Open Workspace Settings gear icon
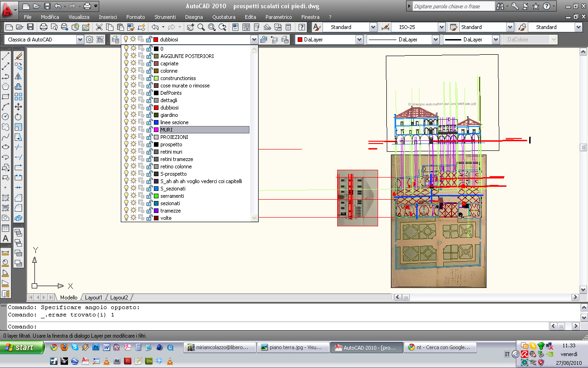The image size is (588, 368). (90, 40)
